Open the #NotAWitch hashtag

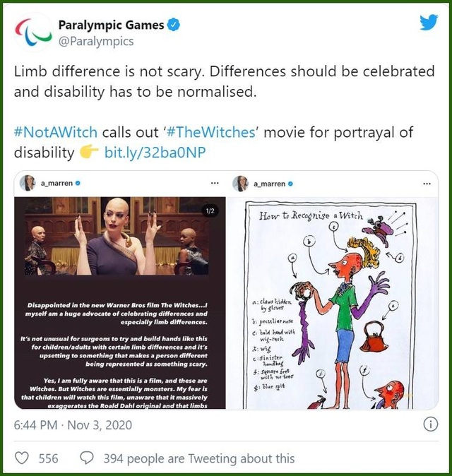(x=56, y=132)
